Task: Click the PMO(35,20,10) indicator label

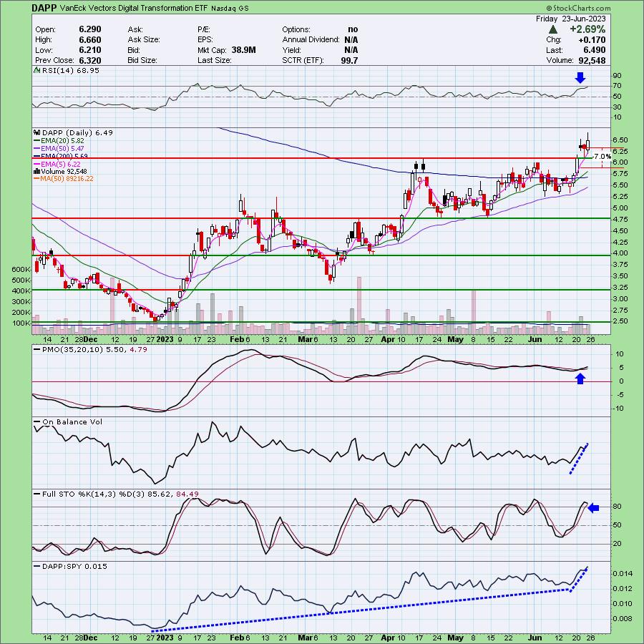Action: (x=94, y=349)
